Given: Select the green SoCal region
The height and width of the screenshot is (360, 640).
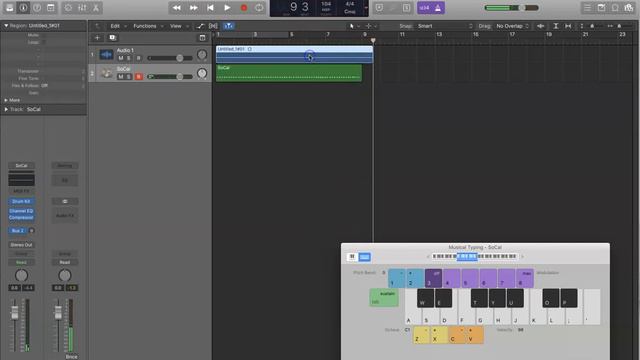Looking at the screenshot, I should click(x=289, y=73).
